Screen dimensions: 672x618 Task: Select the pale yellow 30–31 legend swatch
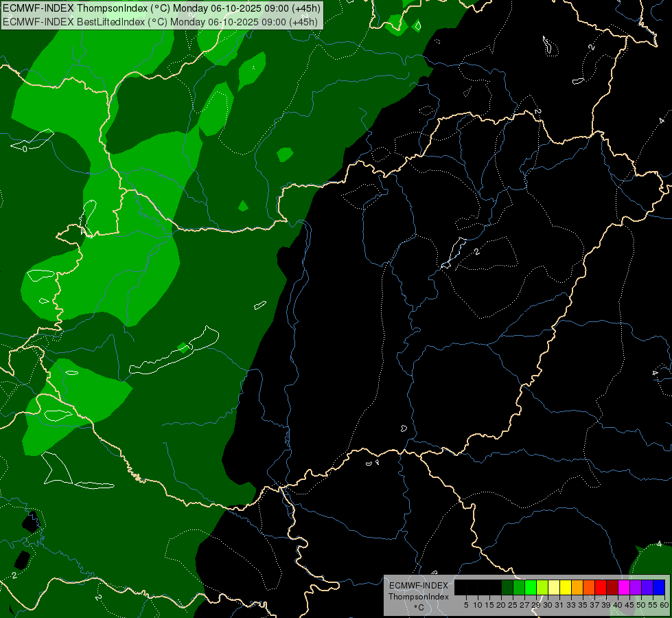pyautogui.click(x=554, y=587)
